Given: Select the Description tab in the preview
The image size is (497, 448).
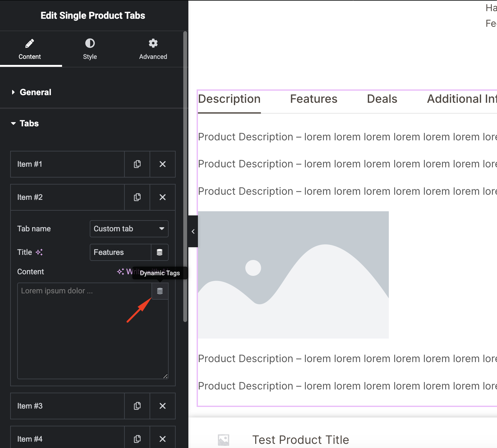Looking at the screenshot, I should [x=229, y=99].
